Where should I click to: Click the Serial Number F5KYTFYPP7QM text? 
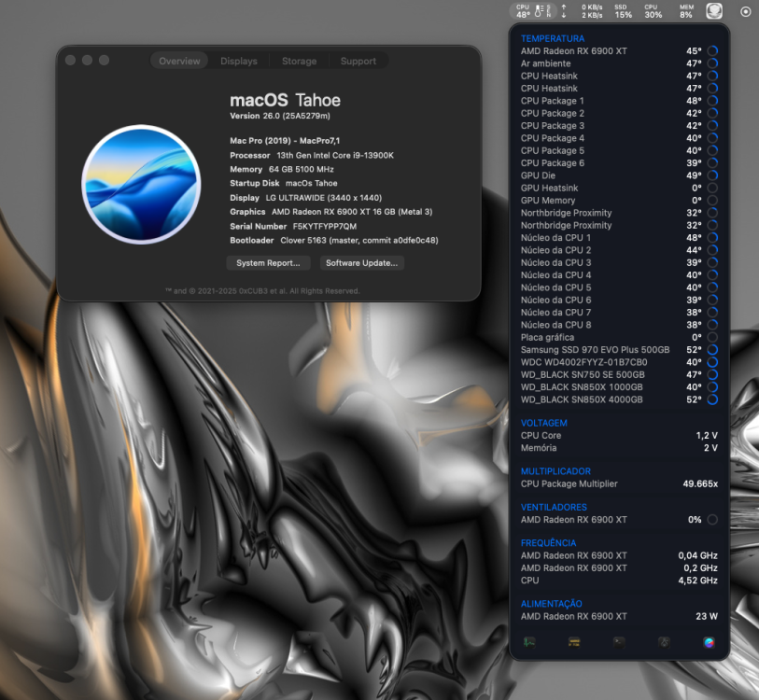tap(293, 226)
